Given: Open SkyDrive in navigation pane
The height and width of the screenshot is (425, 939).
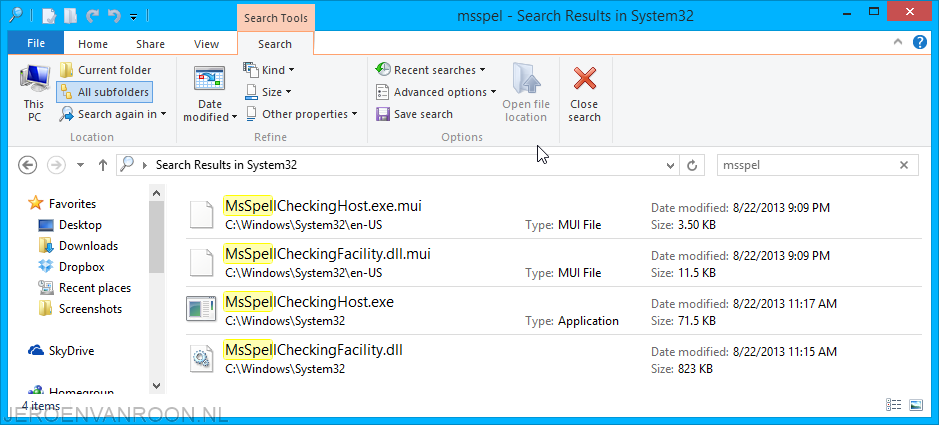Looking at the screenshot, I should coord(62,351).
